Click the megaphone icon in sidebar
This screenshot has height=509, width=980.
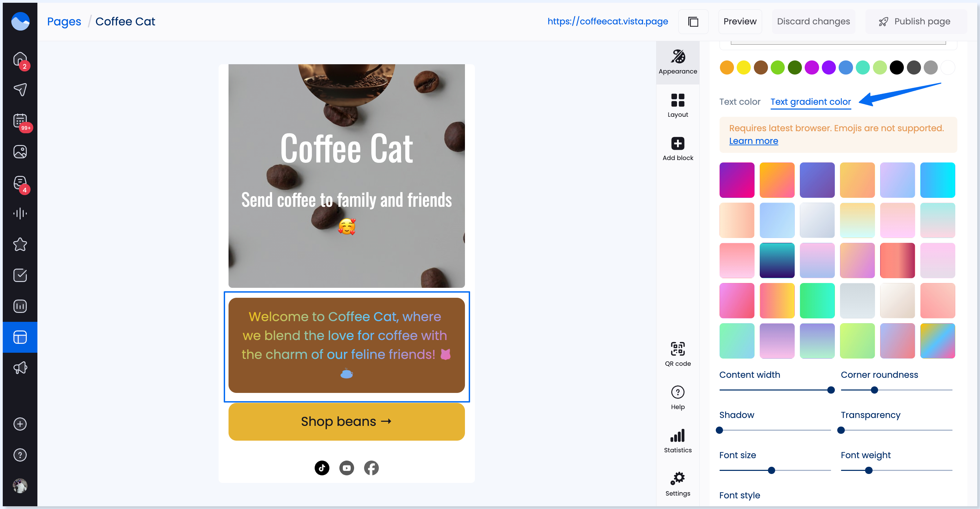coord(20,368)
